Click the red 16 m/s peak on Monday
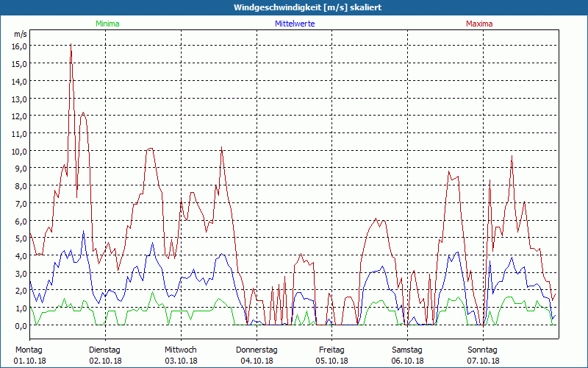Screen dimensions: 588x368 coord(71,46)
